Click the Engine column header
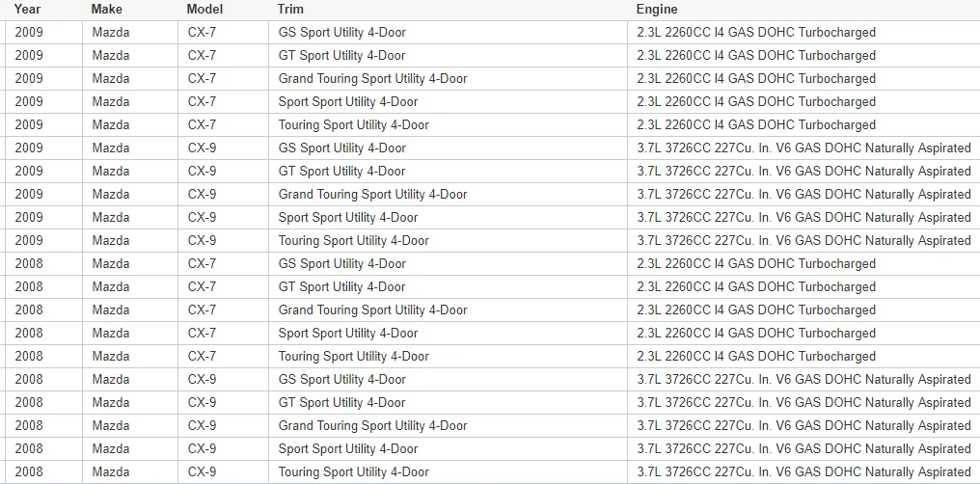The image size is (980, 484). click(x=803, y=10)
